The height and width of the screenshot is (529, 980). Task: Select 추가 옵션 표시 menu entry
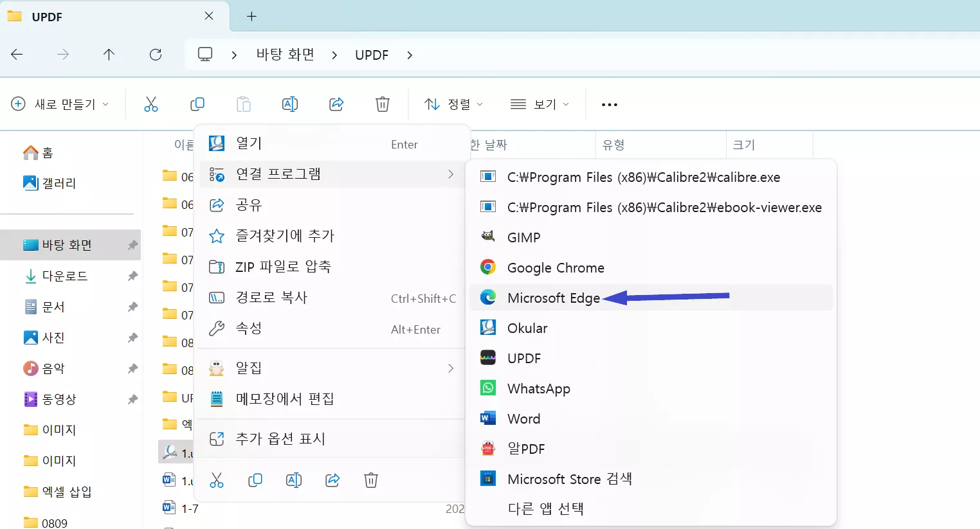click(332, 439)
